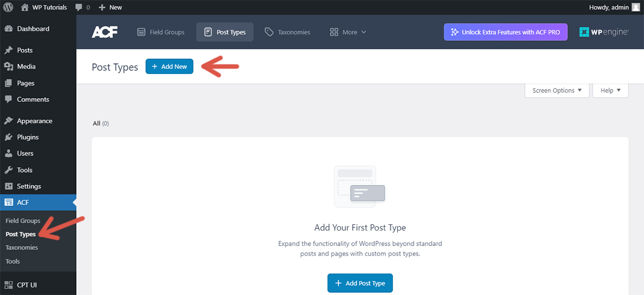Open Media in the sidebar
Screen dimensions: 644x295
pos(38,67)
